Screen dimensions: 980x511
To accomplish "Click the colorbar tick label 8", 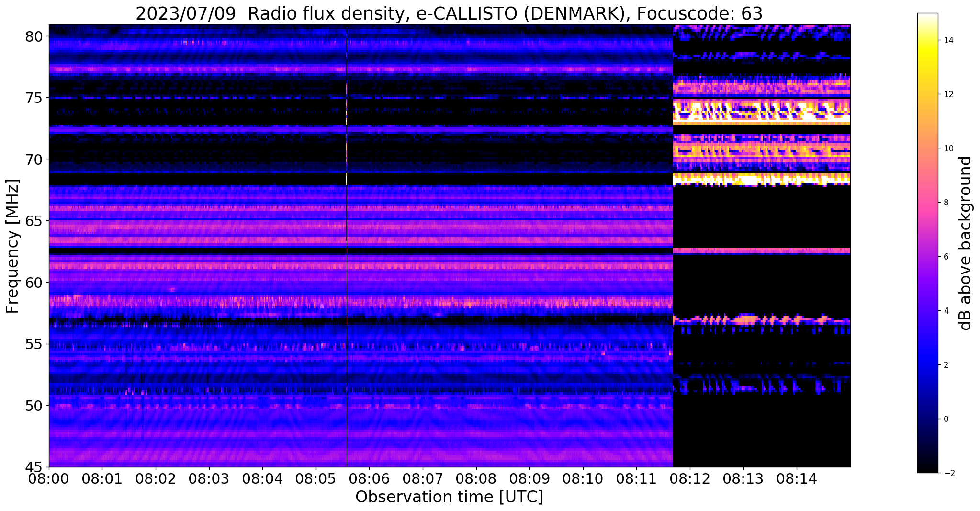I will [945, 203].
